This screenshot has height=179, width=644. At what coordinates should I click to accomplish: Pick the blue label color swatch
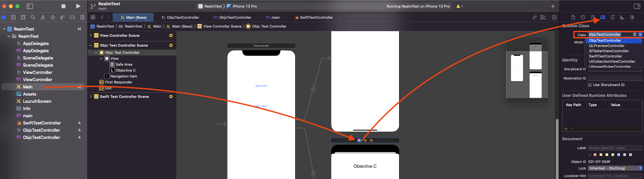(x=619, y=155)
